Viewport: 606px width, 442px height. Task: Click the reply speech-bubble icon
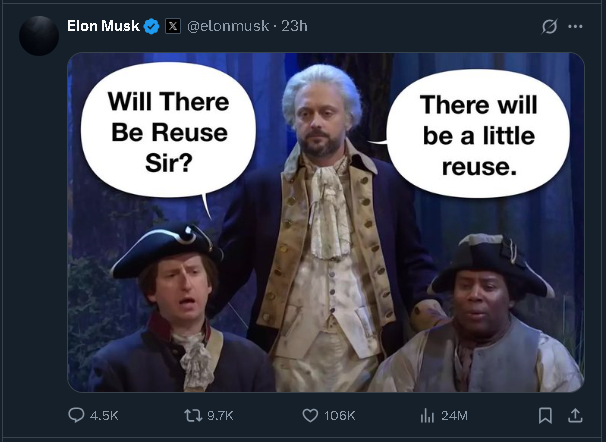click(76, 415)
